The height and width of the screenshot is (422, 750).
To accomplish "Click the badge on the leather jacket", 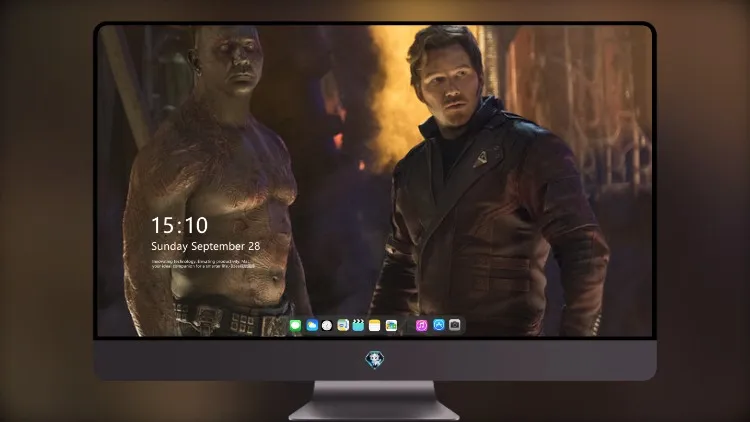I will [481, 159].
